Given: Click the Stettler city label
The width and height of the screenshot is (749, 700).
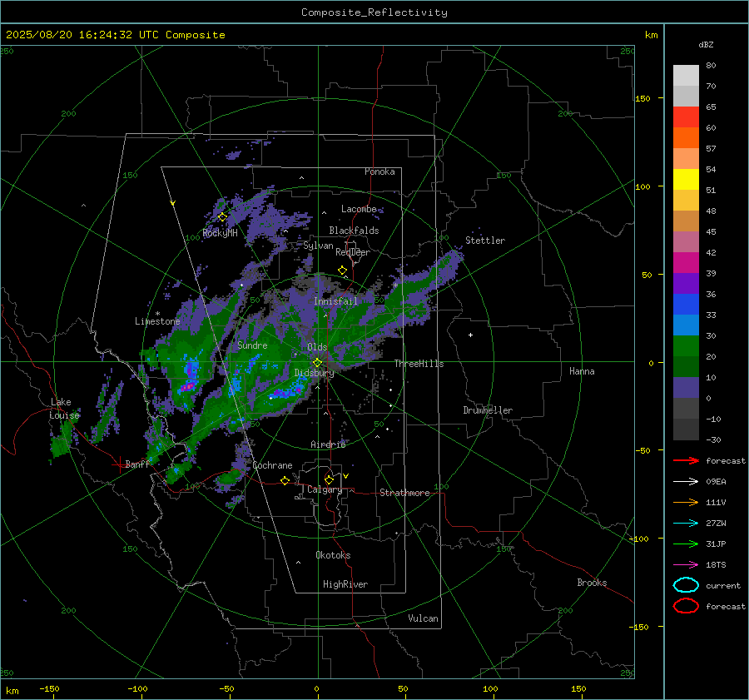Looking at the screenshot, I should click(x=485, y=241).
